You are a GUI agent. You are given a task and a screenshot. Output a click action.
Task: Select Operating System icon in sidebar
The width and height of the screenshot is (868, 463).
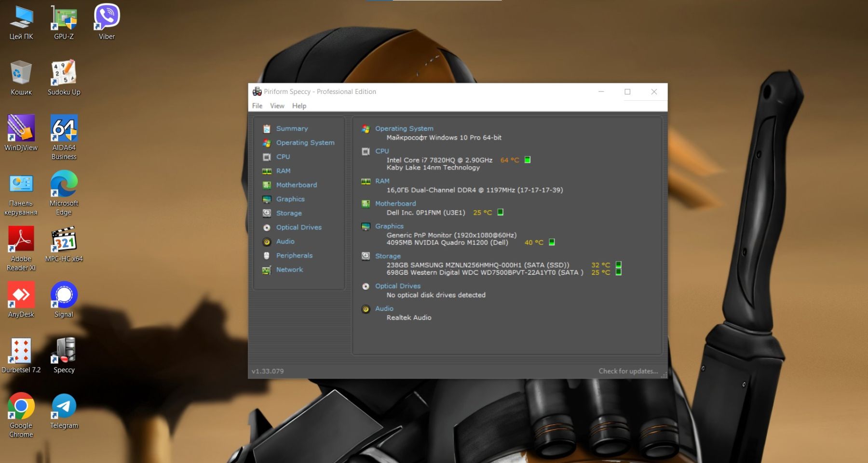[267, 143]
